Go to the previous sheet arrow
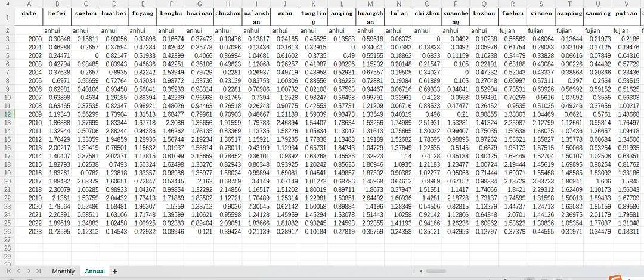Viewport: 644px width, 280px height. [x=18, y=271]
